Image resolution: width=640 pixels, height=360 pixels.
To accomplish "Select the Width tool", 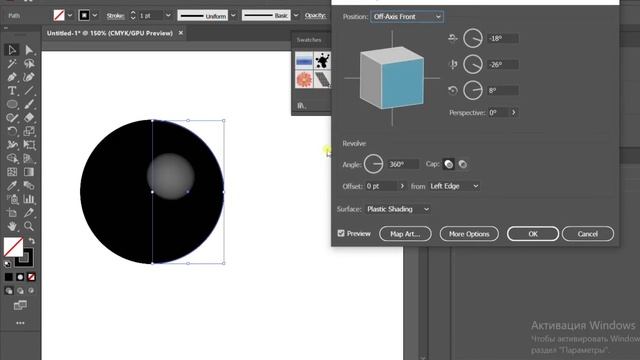I will click(x=12, y=144).
